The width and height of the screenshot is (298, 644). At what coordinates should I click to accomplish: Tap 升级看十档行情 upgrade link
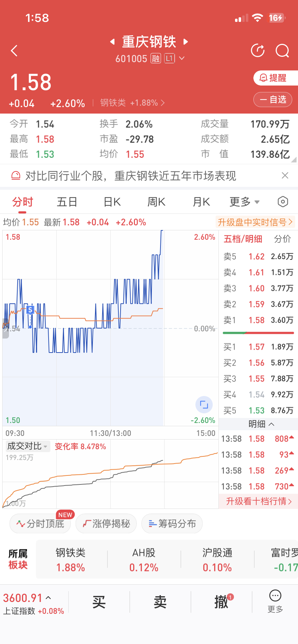click(258, 501)
